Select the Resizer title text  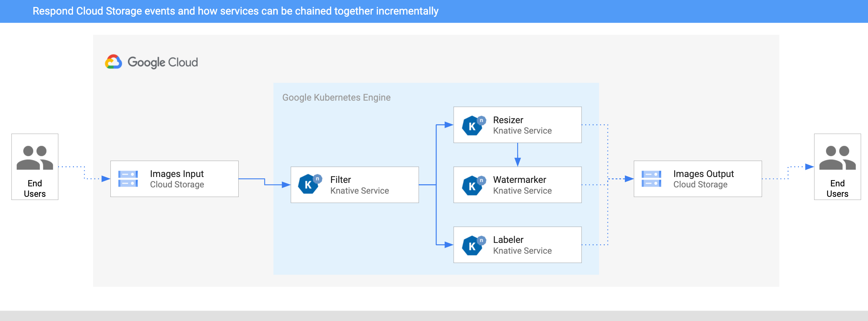tap(508, 120)
